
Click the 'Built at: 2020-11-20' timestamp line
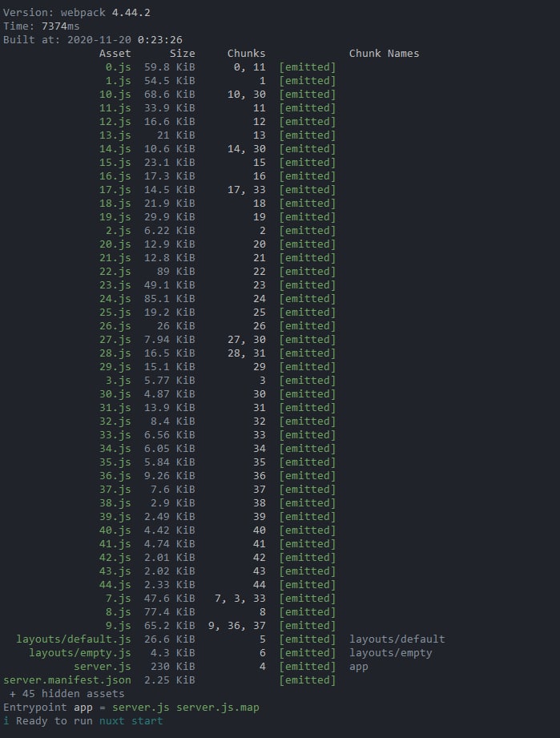tap(93, 39)
